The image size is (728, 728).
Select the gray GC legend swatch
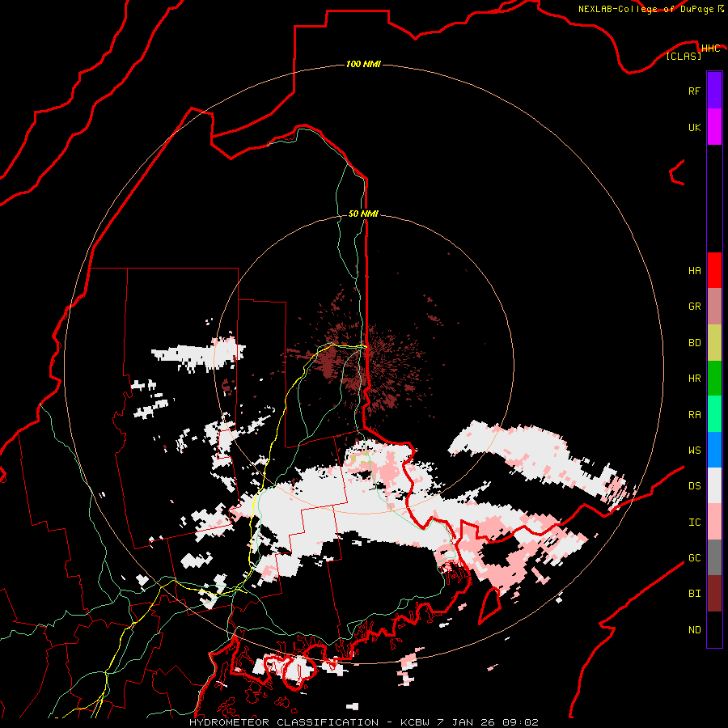coord(714,557)
